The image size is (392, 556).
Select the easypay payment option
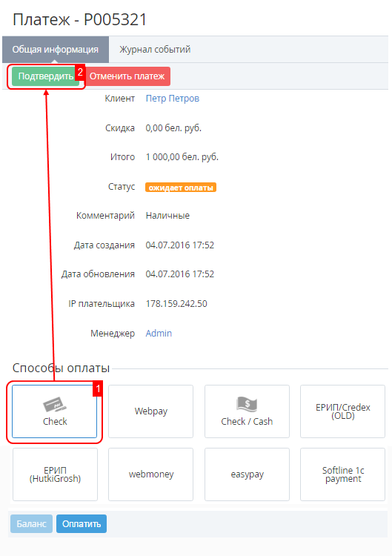point(247,474)
